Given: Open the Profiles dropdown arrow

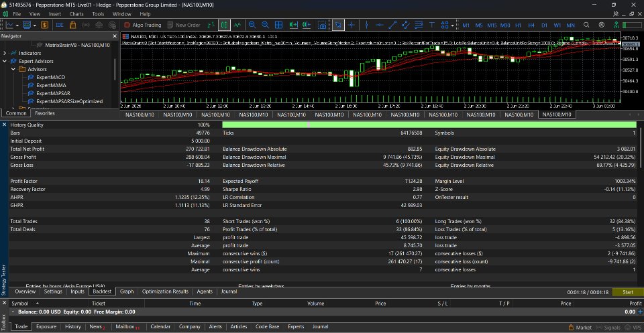Looking at the screenshot, I should click(34, 25).
